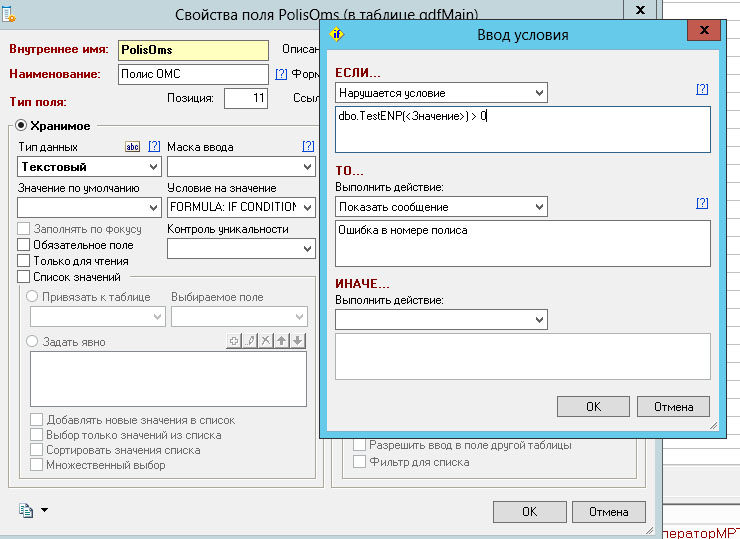This screenshot has width=740, height=539.
Task: Click the Ошибка в номере полиса message box
Action: point(522,241)
